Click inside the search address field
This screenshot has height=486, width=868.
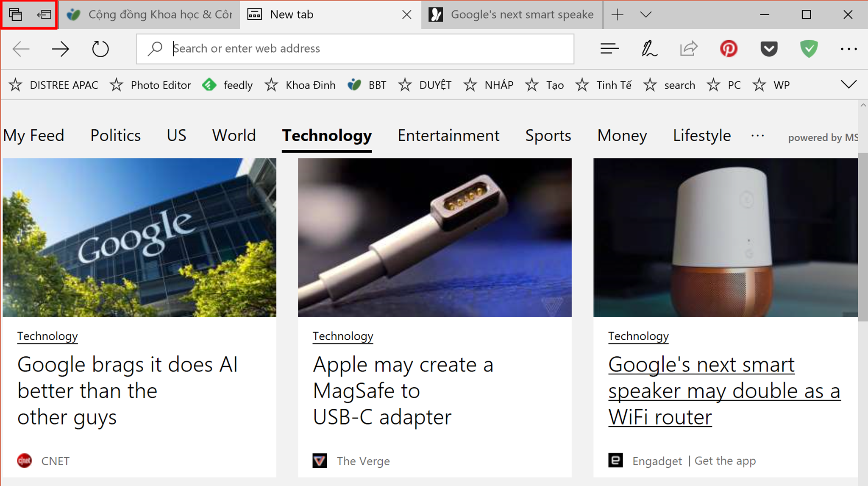(x=339, y=48)
